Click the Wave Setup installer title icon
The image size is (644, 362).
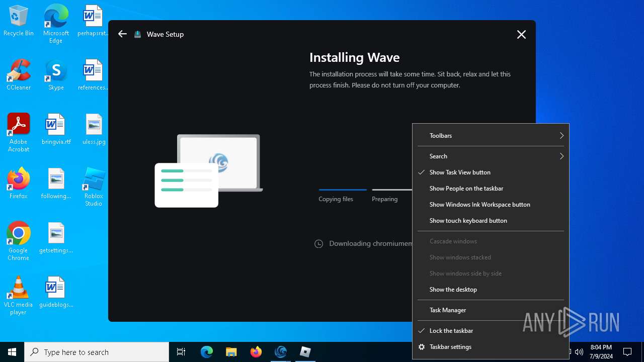pyautogui.click(x=137, y=34)
